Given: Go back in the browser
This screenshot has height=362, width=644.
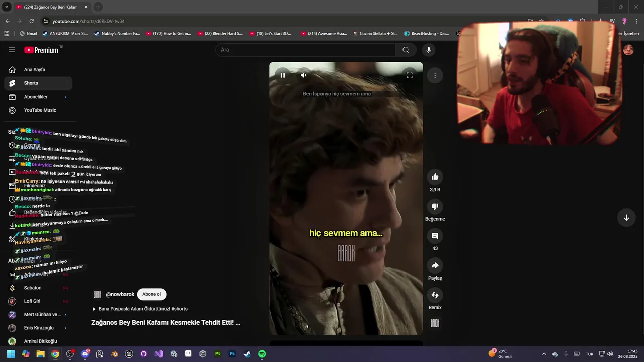Looking at the screenshot, I should pos(7,21).
